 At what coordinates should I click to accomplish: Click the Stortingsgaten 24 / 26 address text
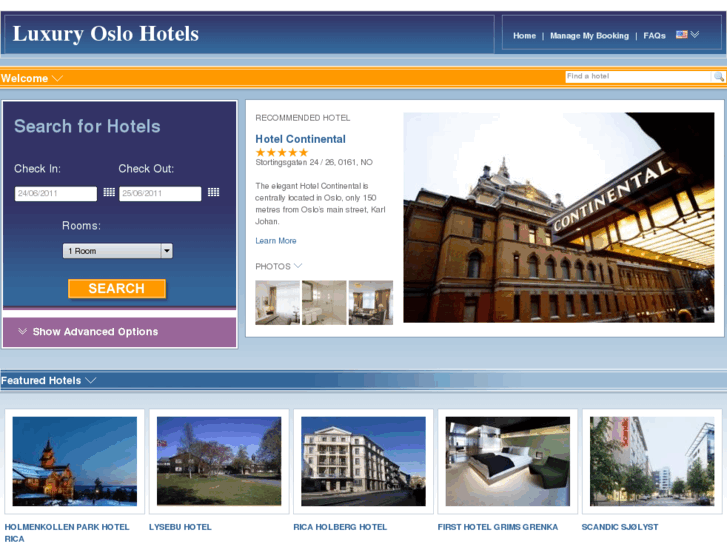tap(314, 162)
